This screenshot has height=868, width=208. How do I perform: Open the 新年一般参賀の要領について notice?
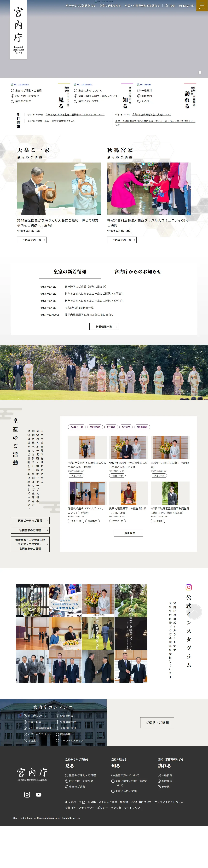pos(60,121)
